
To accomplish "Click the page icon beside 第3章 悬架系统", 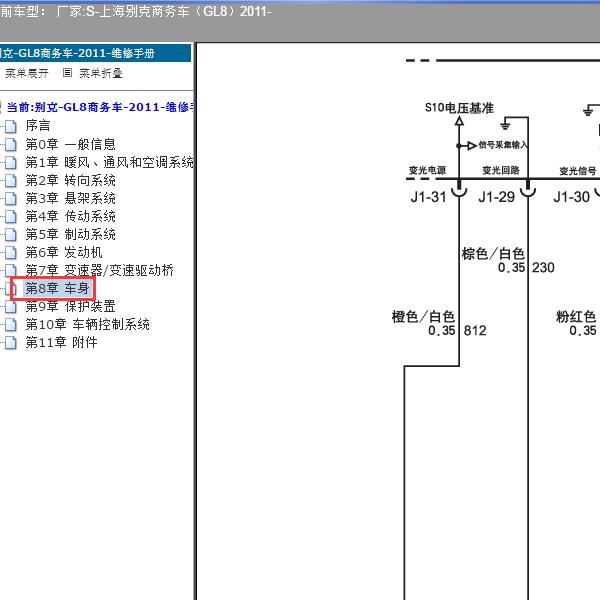I will point(11,199).
